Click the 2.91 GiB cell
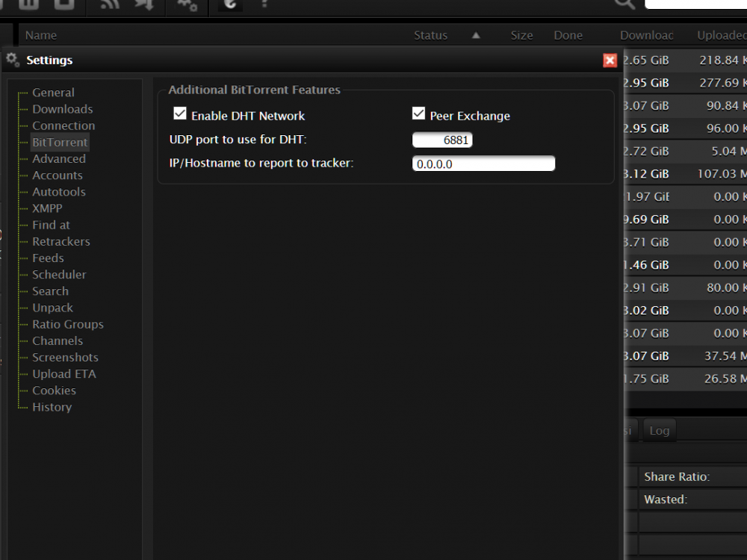The width and height of the screenshot is (747, 560). pos(646,287)
